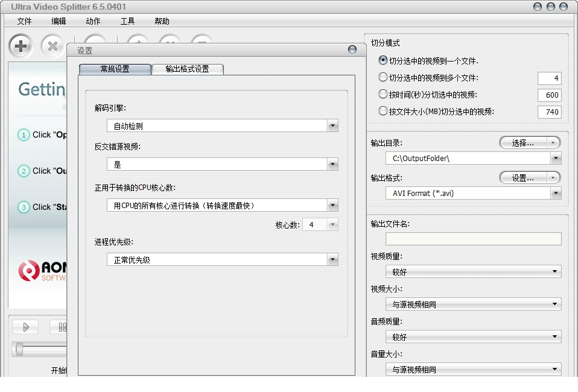
Task: Open the CPU核心数 conversion mode dropdown
Action: click(x=222, y=206)
